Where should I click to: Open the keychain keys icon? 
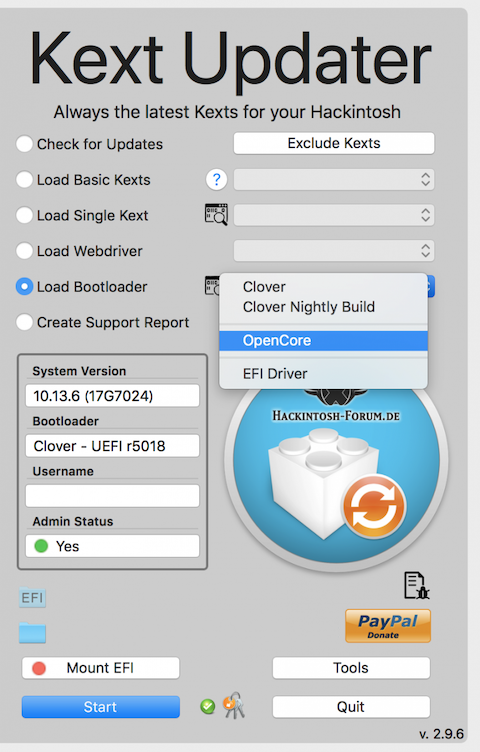point(234,705)
